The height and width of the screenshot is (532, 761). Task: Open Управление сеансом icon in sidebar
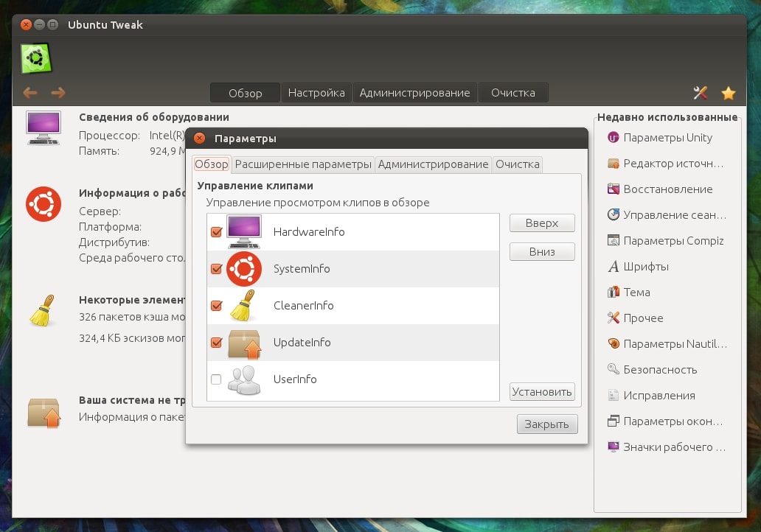click(x=614, y=215)
